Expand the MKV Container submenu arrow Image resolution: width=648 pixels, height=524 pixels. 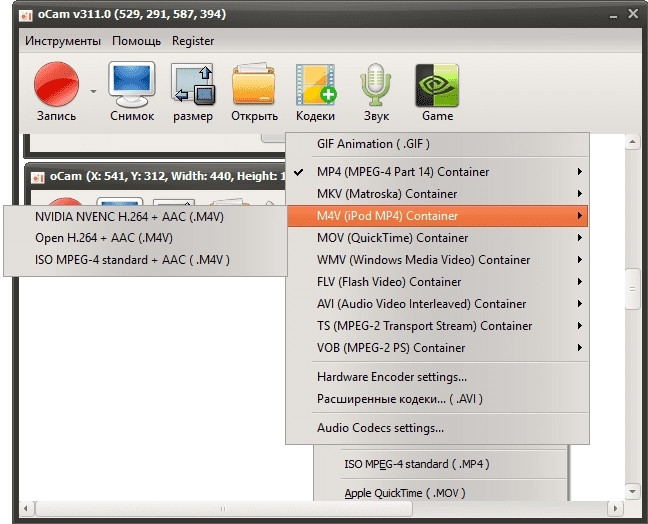(580, 193)
